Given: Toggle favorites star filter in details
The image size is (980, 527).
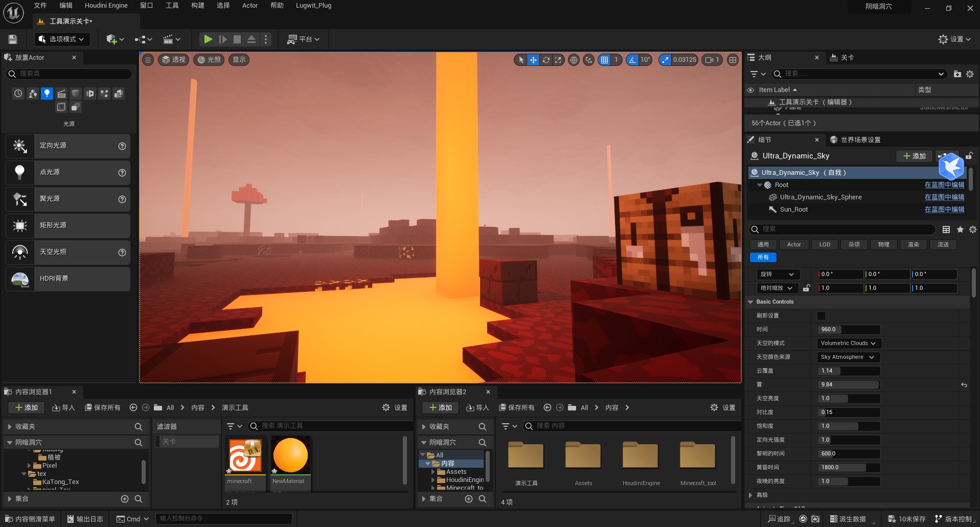Looking at the screenshot, I should [x=960, y=230].
